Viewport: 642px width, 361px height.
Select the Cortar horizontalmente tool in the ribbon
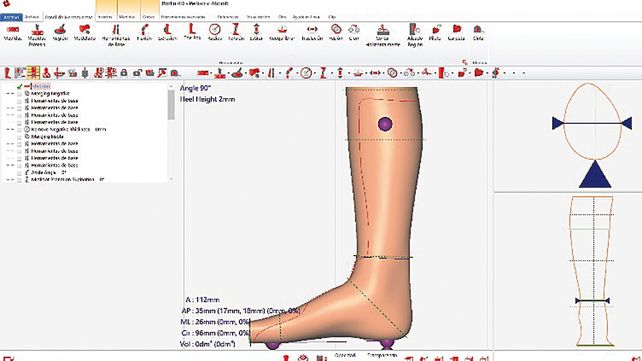(382, 35)
